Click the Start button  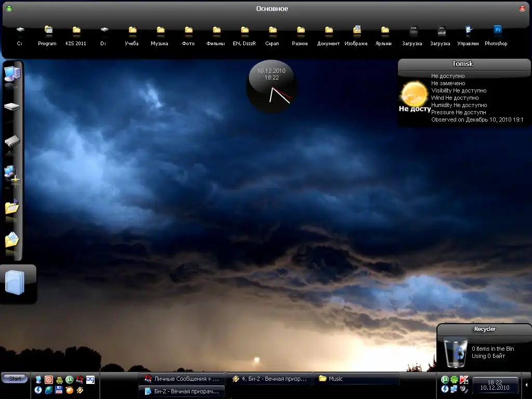[x=15, y=379]
